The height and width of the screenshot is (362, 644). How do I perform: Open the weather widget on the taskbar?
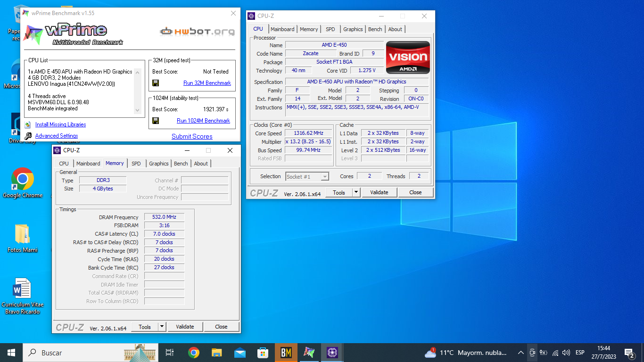tap(465, 353)
